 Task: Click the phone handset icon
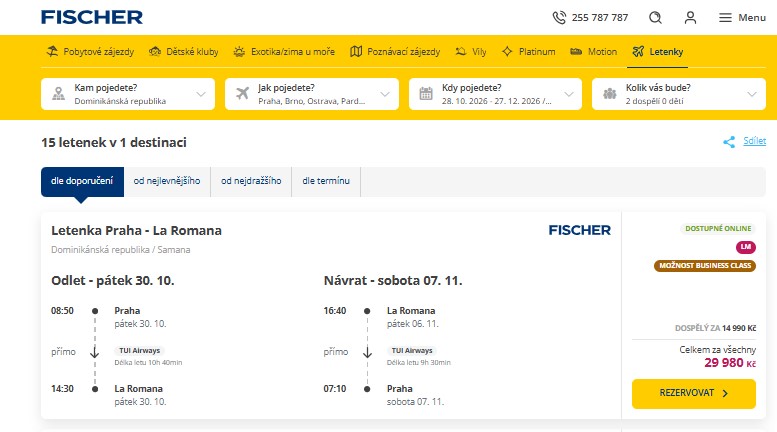click(559, 18)
